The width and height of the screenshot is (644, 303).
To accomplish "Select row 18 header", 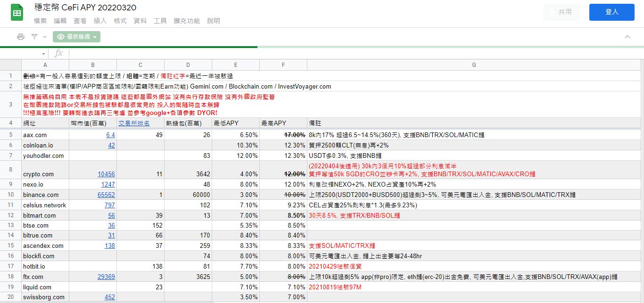I will click(10, 277).
